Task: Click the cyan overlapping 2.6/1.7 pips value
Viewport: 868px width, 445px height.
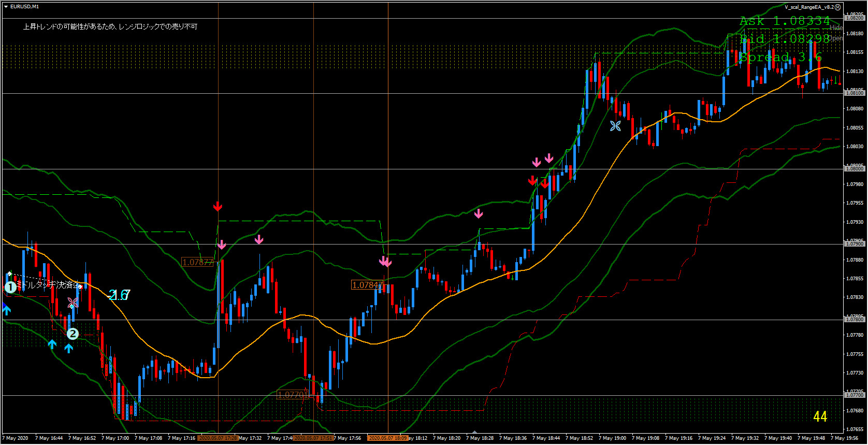Action: 120,295
